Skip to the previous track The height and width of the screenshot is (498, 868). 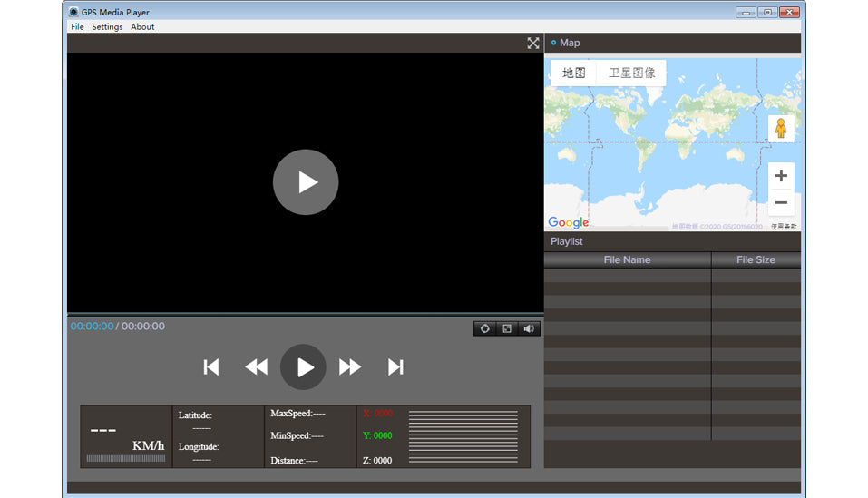[211, 366]
